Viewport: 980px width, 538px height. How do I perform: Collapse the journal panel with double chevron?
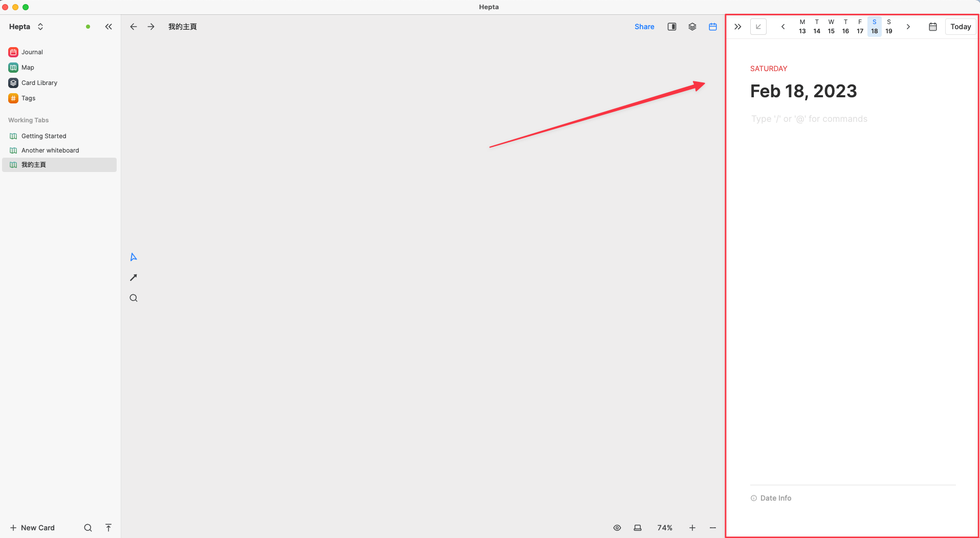737,27
